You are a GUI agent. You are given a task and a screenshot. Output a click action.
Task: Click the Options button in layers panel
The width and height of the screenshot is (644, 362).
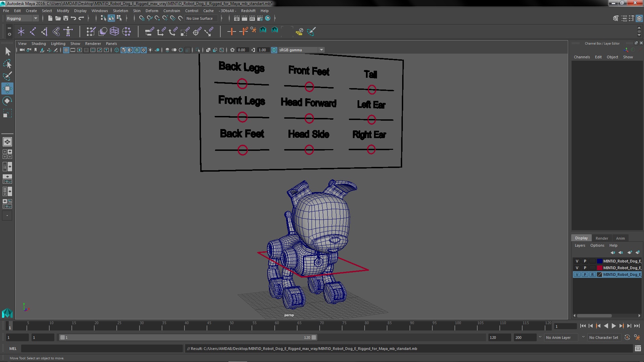tap(597, 245)
